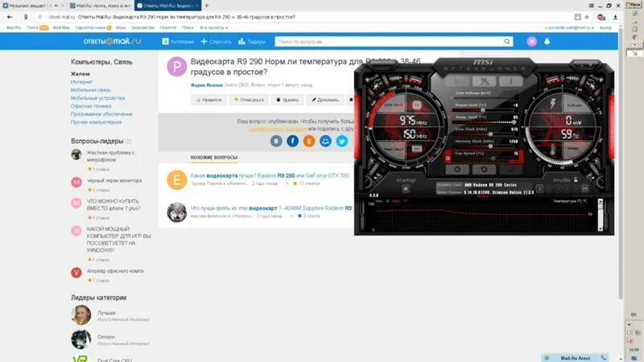
Task: Click the VK share icon
Action: [276, 142]
